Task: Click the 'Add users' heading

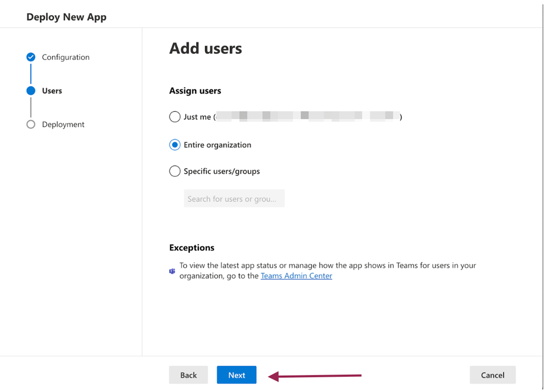Action: (205, 48)
